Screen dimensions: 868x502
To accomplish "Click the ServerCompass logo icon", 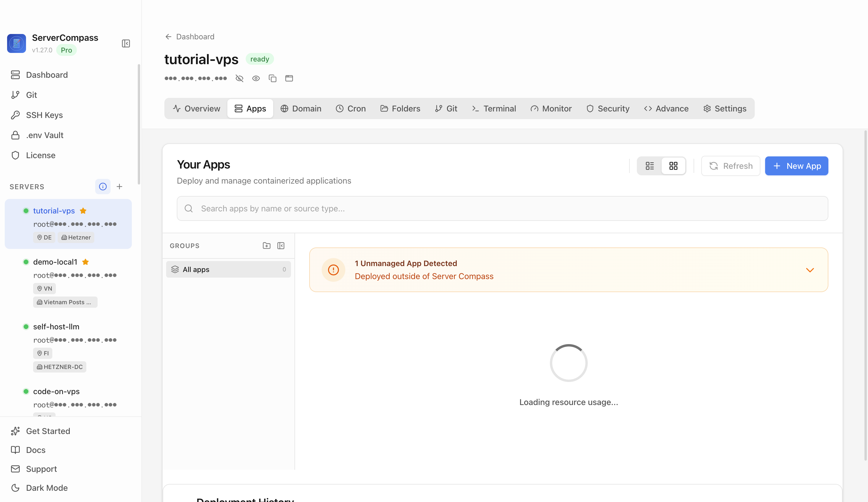I will click(x=17, y=43).
